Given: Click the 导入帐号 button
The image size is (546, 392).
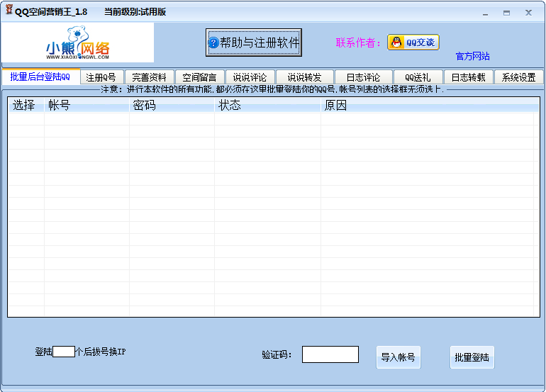Looking at the screenshot, I should 399,357.
